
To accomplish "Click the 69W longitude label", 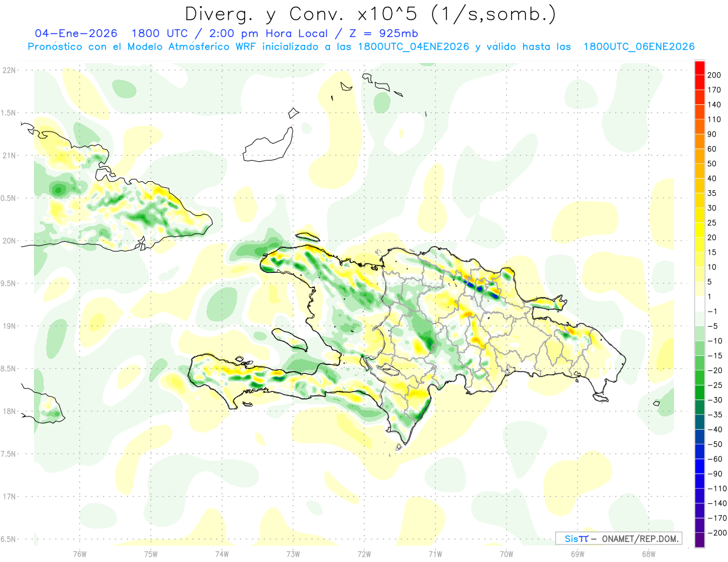I will [577, 554].
